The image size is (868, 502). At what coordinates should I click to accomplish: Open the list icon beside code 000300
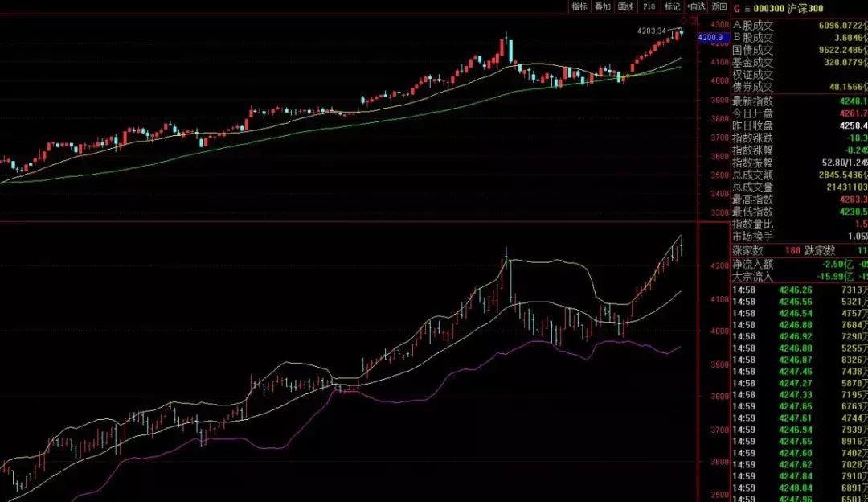tap(747, 8)
